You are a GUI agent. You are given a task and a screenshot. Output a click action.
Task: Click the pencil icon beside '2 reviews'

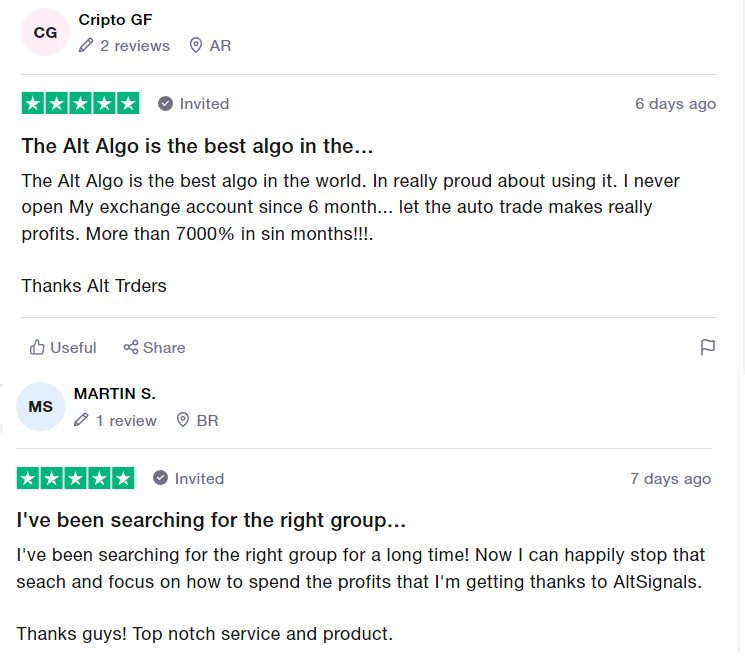click(x=86, y=46)
